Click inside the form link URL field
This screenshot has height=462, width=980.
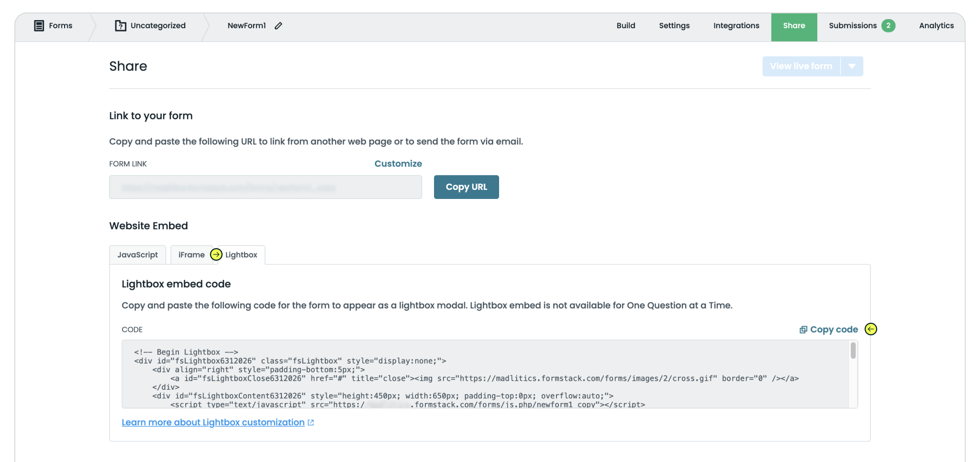pos(266,187)
